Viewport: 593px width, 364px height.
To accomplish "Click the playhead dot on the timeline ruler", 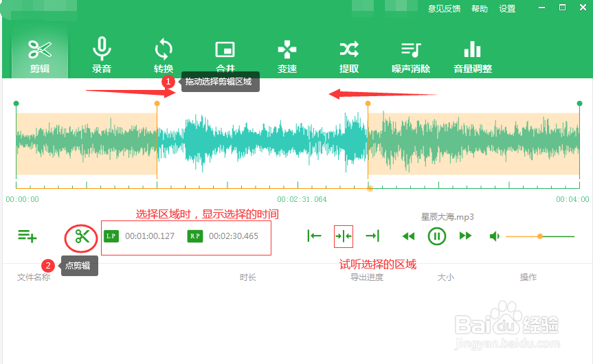I will [x=370, y=188].
